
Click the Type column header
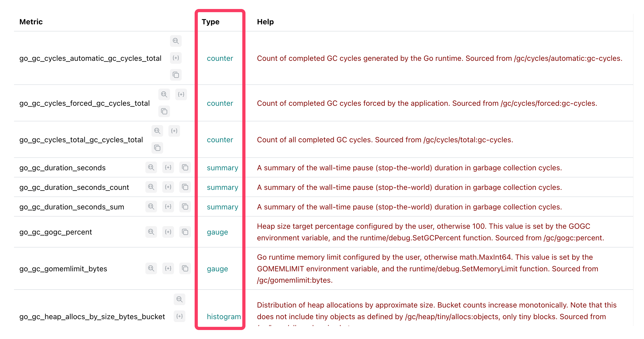[x=211, y=22]
